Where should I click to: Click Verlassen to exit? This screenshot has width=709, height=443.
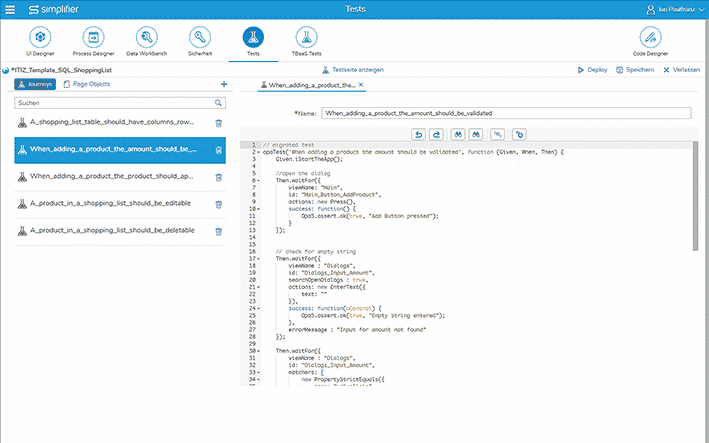681,70
